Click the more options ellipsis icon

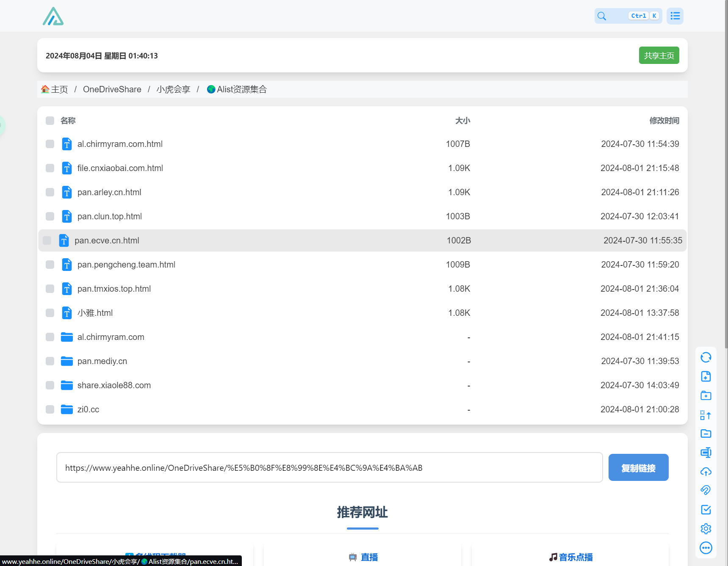click(x=706, y=548)
